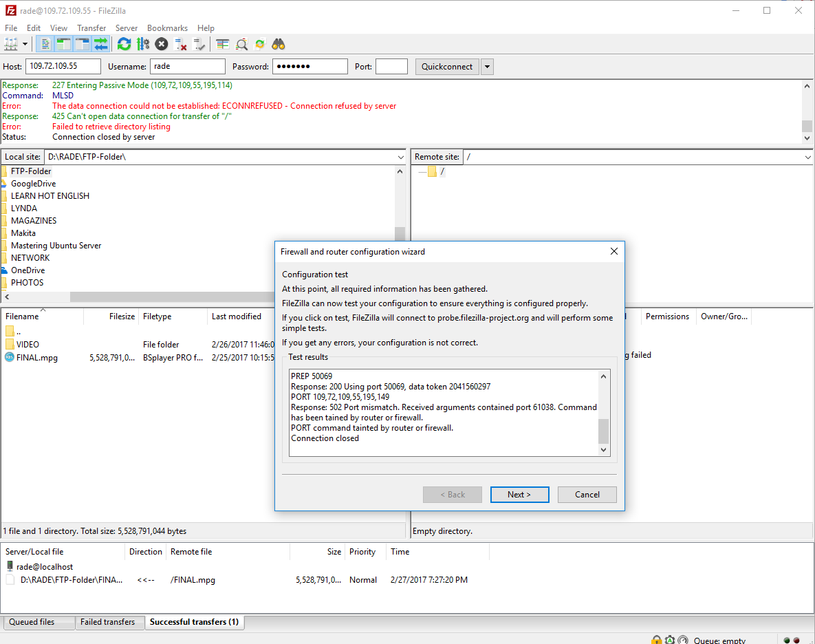Toggle processing of the transfer queue
815x644 pixels.
(143, 44)
